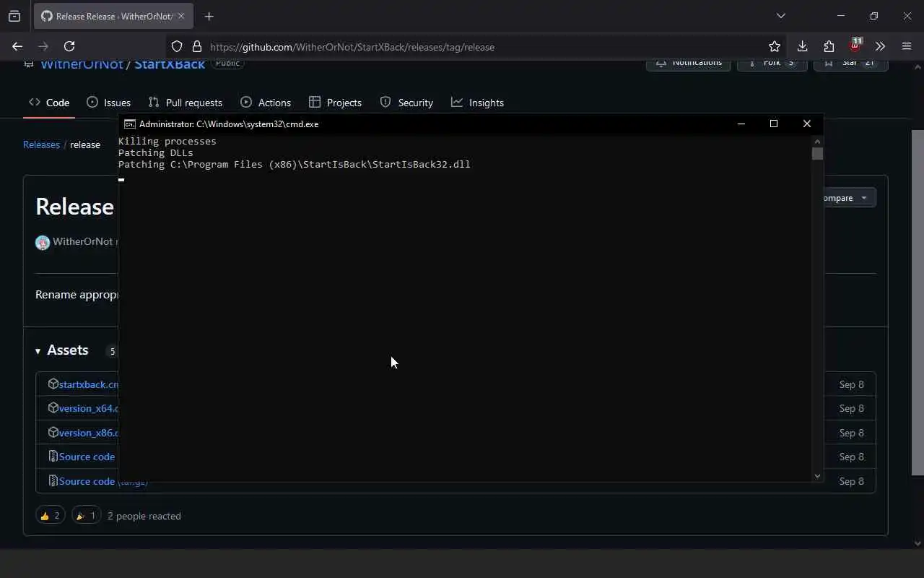Click the '2 people reacted' text
Screen dimensions: 924x578
[144, 516]
